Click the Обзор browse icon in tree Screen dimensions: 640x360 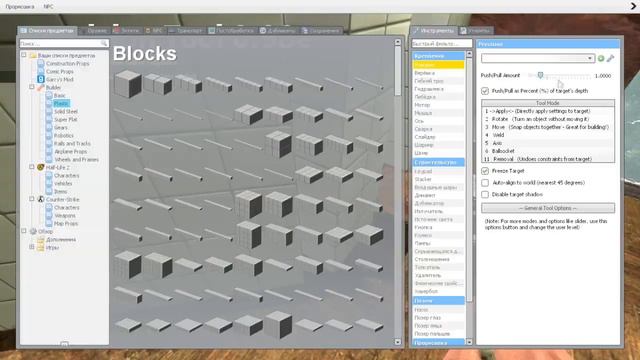pyautogui.click(x=33, y=231)
